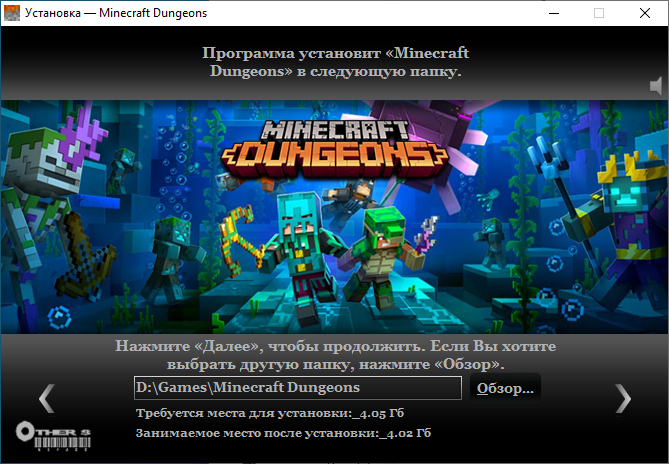Click the Обзор... browse button
The height and width of the screenshot is (464, 669).
(505, 388)
